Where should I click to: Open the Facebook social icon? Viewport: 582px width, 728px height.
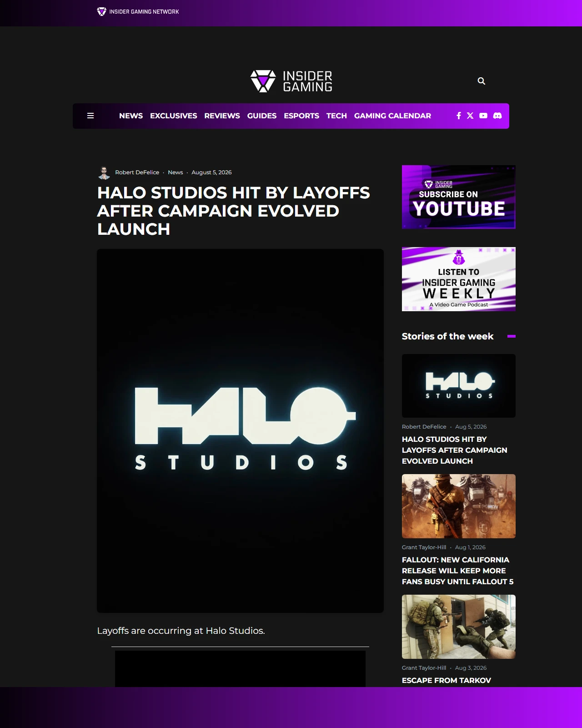459,116
